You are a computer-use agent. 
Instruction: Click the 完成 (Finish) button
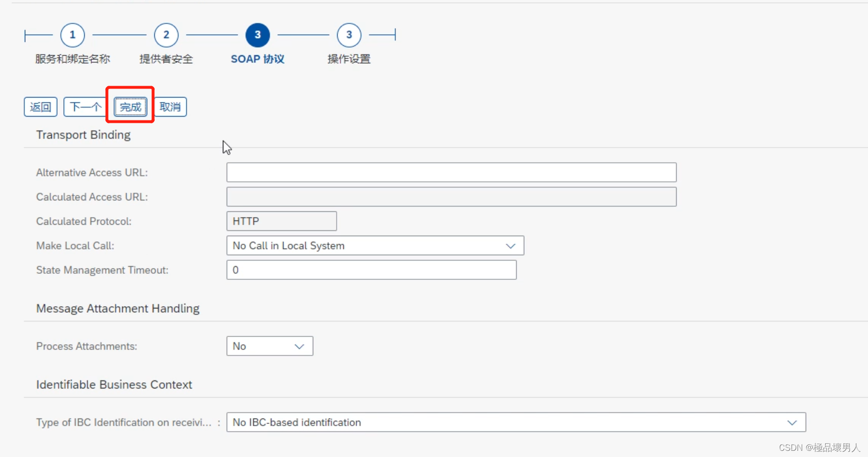pos(130,107)
